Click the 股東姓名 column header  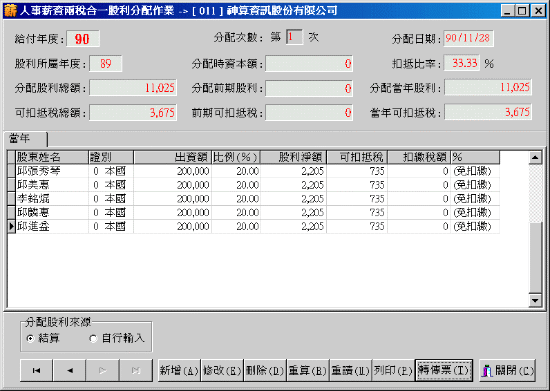[52, 157]
